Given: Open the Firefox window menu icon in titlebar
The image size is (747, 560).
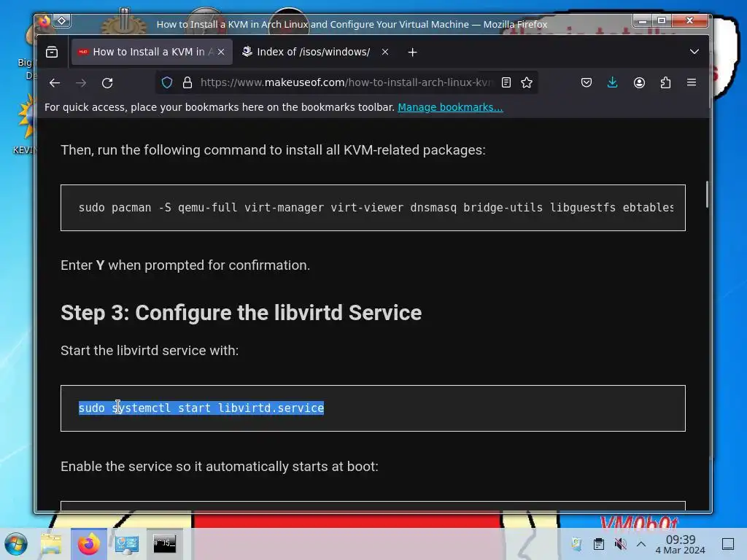Looking at the screenshot, I should pyautogui.click(x=44, y=21).
